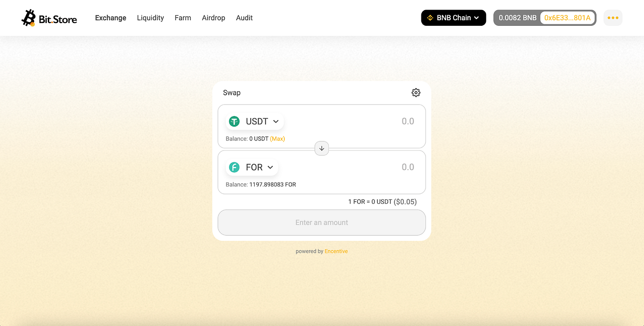The width and height of the screenshot is (644, 326).
Task: Go to the Exchange tab
Action: pos(110,18)
